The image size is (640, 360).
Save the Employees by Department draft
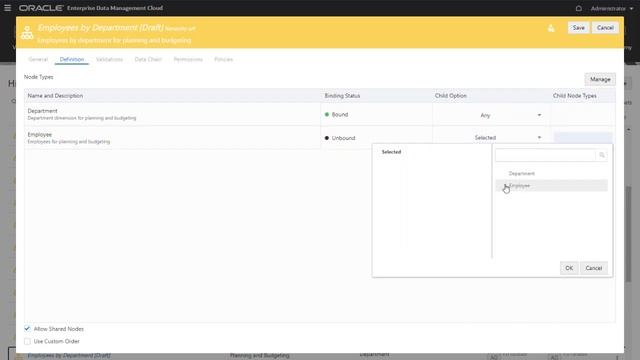[x=578, y=28]
